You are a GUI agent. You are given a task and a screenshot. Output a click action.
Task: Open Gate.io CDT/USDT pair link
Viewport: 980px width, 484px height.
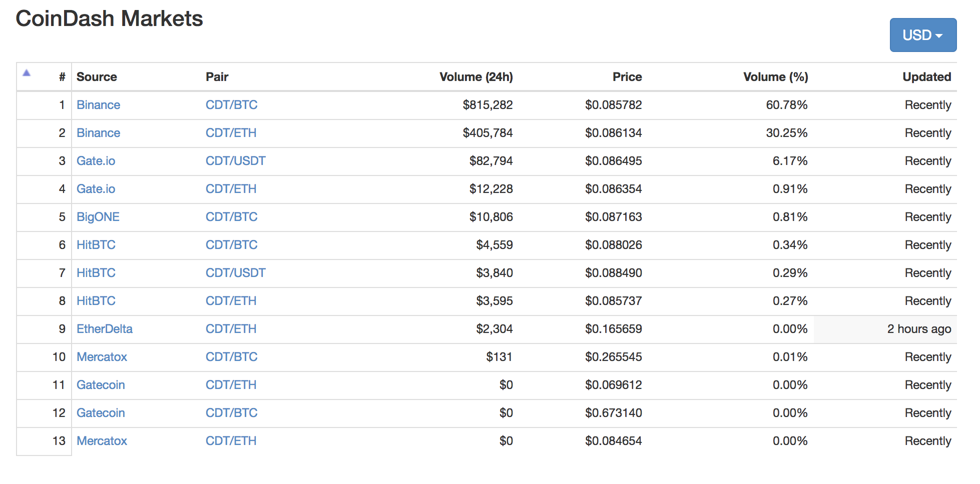coord(235,161)
